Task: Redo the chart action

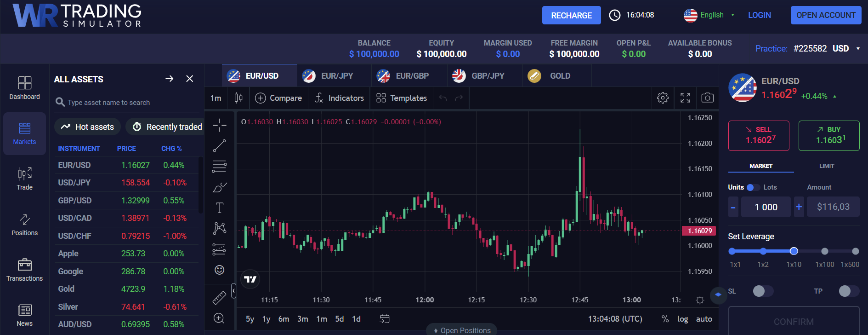Action: pyautogui.click(x=459, y=98)
